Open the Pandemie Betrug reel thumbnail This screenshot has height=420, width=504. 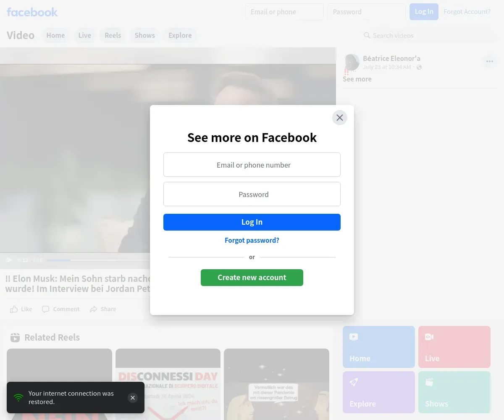276,384
